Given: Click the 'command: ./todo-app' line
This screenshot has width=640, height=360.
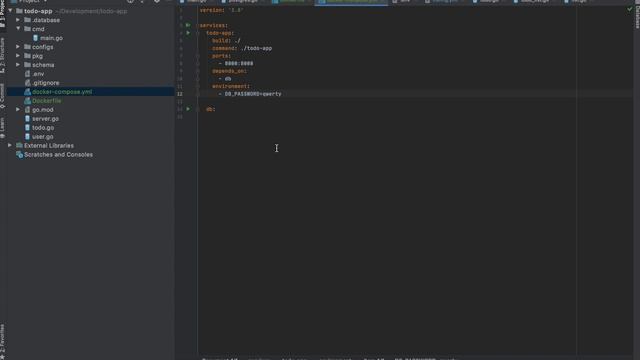Looking at the screenshot, I should (x=242, y=48).
